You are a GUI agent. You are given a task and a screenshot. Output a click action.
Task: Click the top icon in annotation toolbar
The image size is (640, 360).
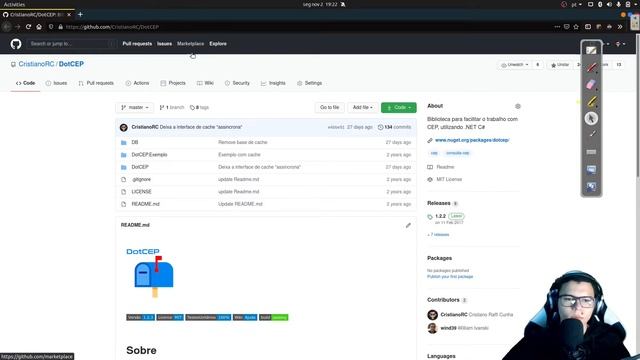(x=591, y=50)
